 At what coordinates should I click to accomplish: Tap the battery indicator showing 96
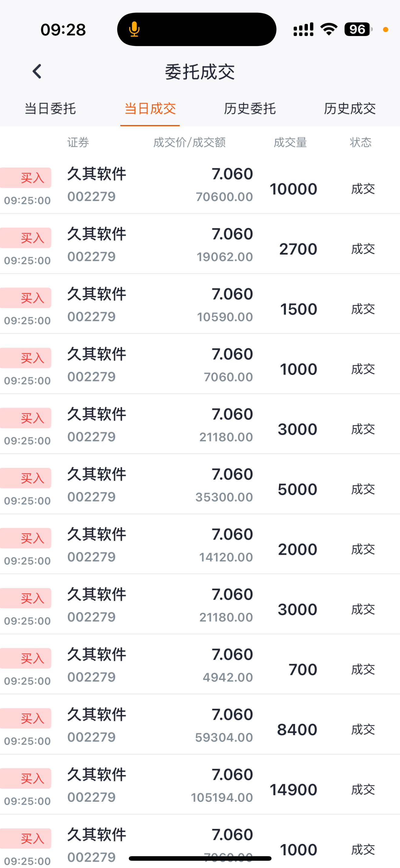point(358,29)
